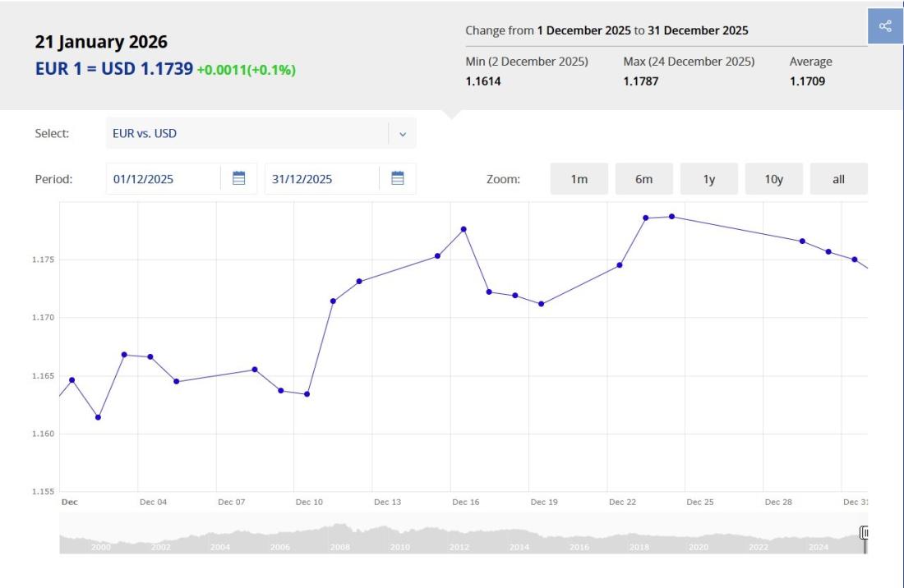Screen dimensions: 904x588
Task: Click 2020 in the timeline navigator
Action: [698, 547]
